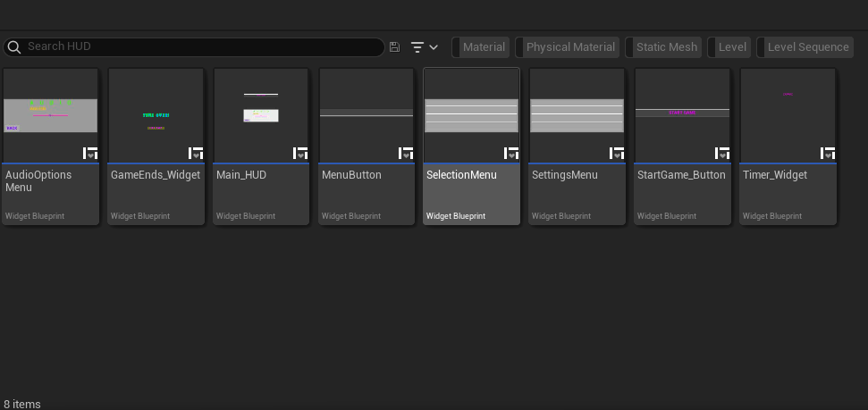This screenshot has width=868, height=410.
Task: Select the StartGame_Button asset thumbnail
Action: [682, 115]
